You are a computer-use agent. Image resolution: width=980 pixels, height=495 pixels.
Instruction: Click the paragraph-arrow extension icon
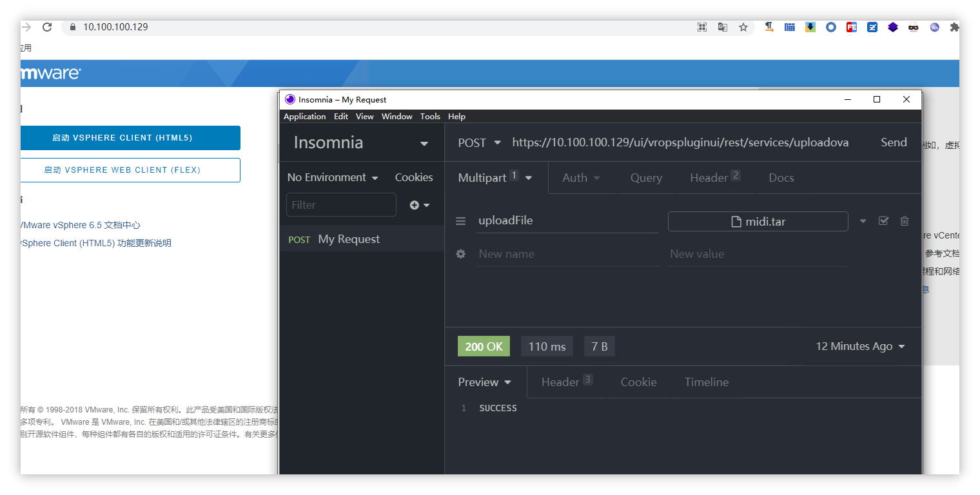(769, 27)
